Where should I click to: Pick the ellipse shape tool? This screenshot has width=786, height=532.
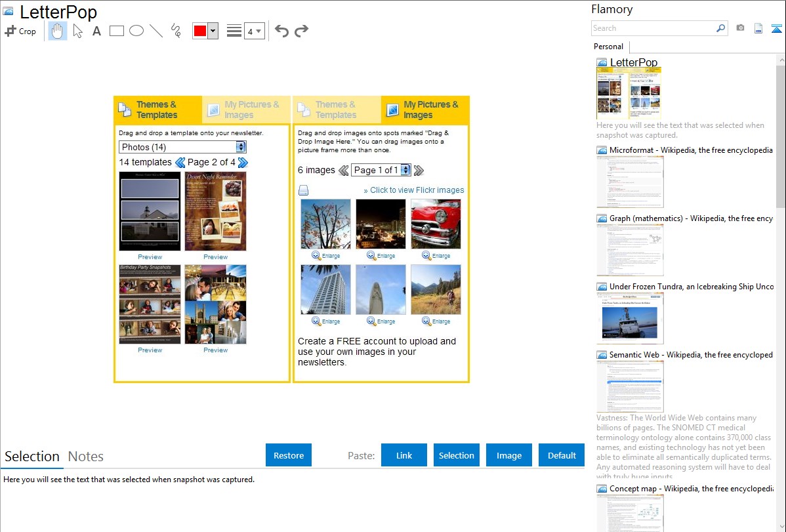(136, 31)
